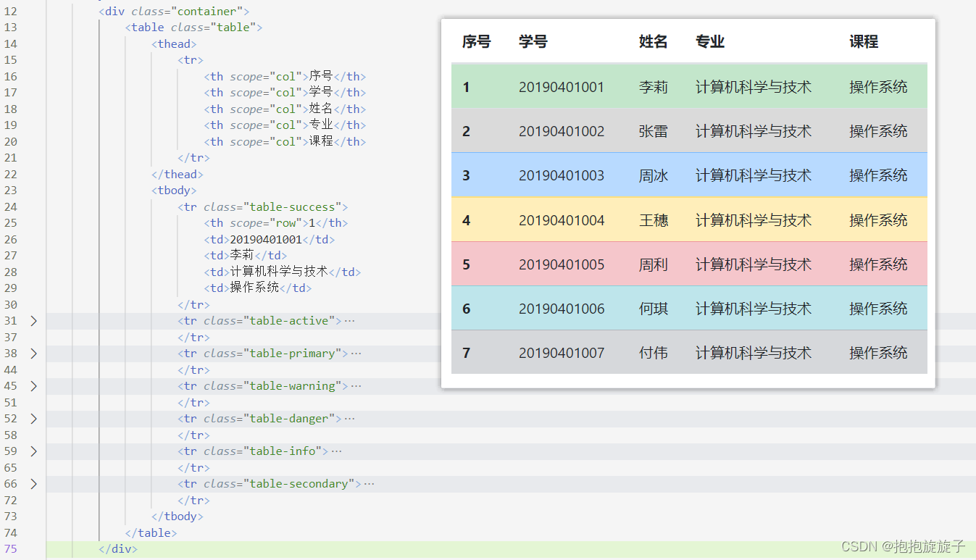
Task: Click the name 周冰 in table
Action: click(x=654, y=175)
